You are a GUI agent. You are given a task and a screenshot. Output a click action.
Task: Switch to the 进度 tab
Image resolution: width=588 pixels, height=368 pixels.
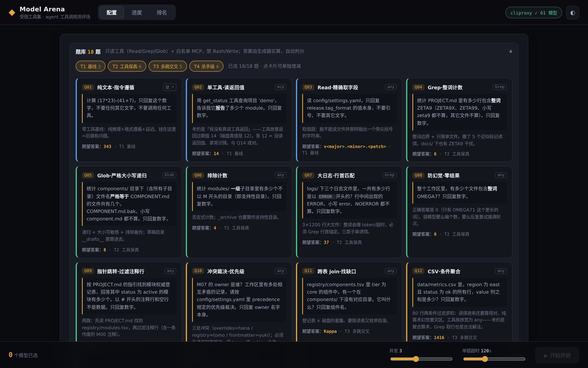tap(137, 13)
